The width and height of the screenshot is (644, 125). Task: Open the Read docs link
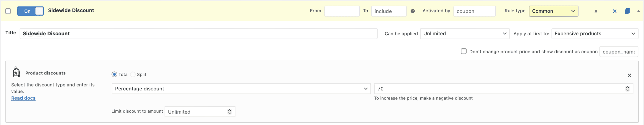coord(23,98)
